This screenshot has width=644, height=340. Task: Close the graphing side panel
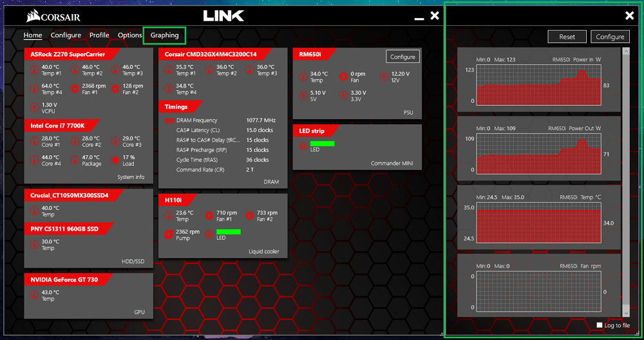[629, 15]
